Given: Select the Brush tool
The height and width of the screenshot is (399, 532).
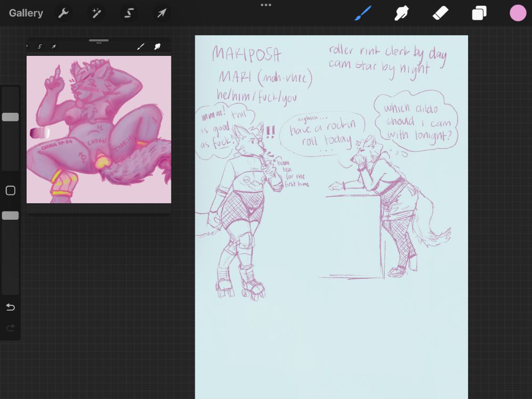Looking at the screenshot, I should point(363,13).
